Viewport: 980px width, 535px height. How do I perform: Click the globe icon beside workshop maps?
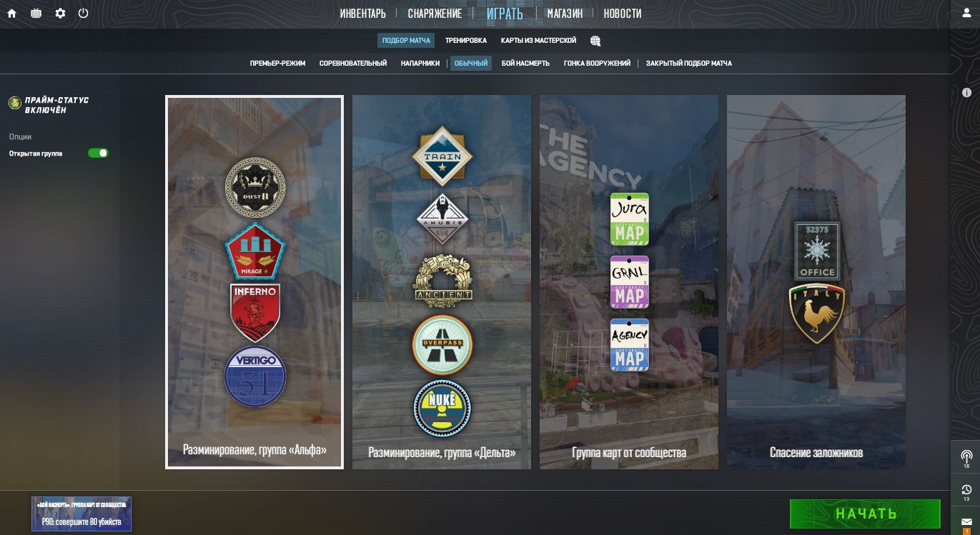coord(595,41)
